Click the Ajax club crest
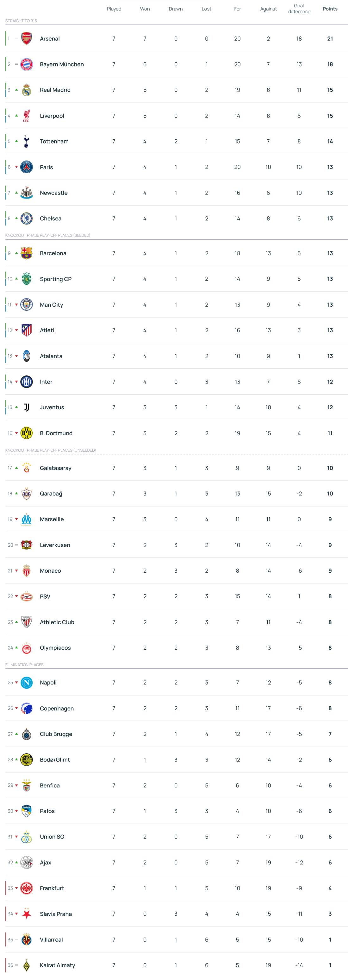This screenshot has width=348, height=980. point(26,862)
